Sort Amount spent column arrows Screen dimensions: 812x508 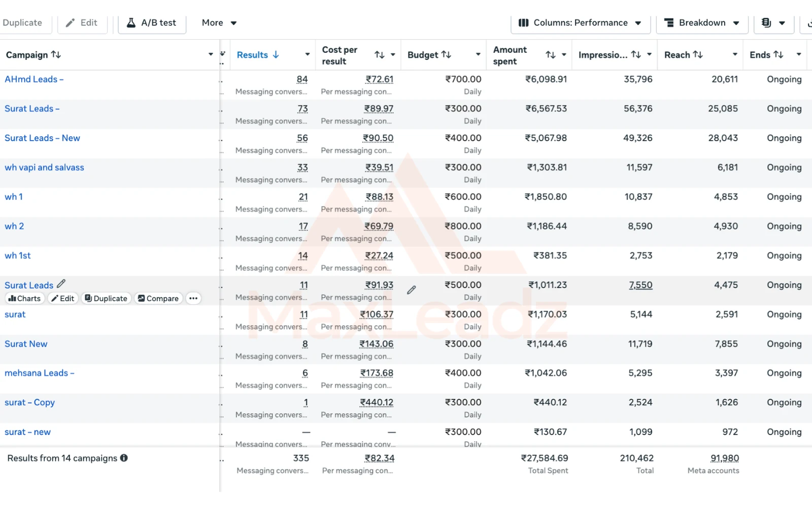(x=551, y=55)
